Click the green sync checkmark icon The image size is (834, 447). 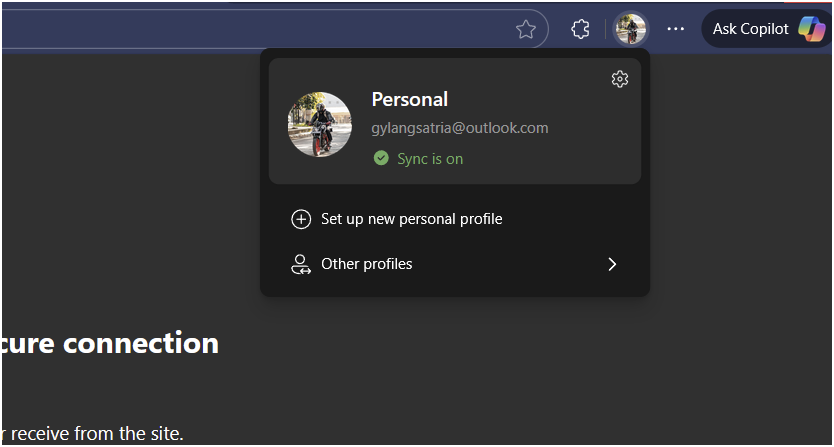(381, 158)
